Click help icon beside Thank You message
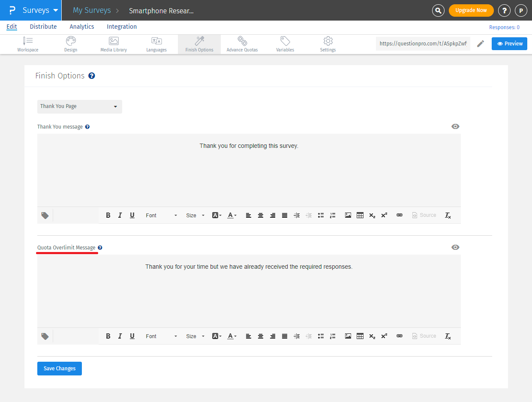 [x=87, y=127]
